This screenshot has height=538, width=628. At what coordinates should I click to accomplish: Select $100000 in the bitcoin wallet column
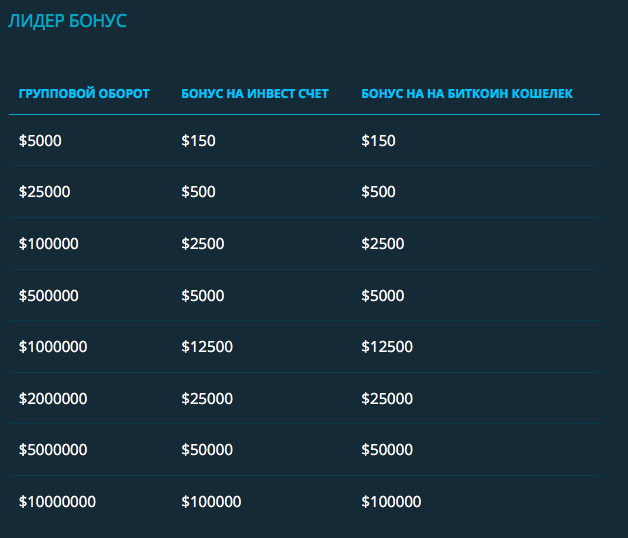(391, 502)
